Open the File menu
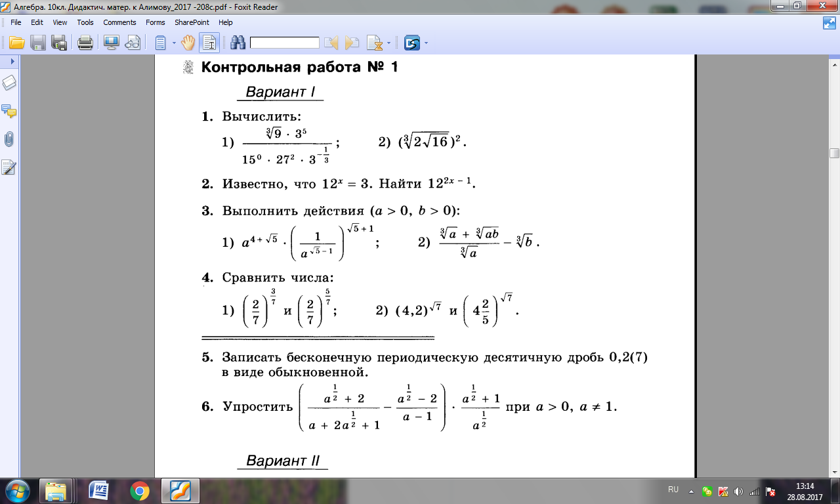 pos(16,22)
